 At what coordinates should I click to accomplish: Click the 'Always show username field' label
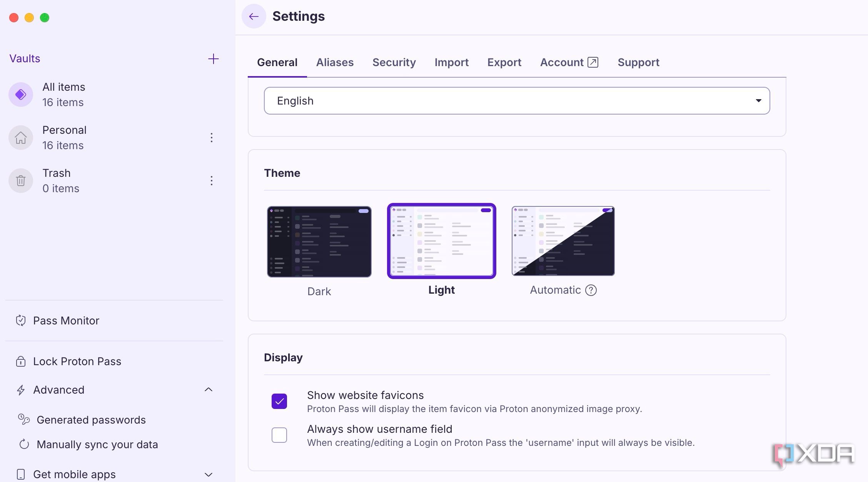click(x=379, y=429)
